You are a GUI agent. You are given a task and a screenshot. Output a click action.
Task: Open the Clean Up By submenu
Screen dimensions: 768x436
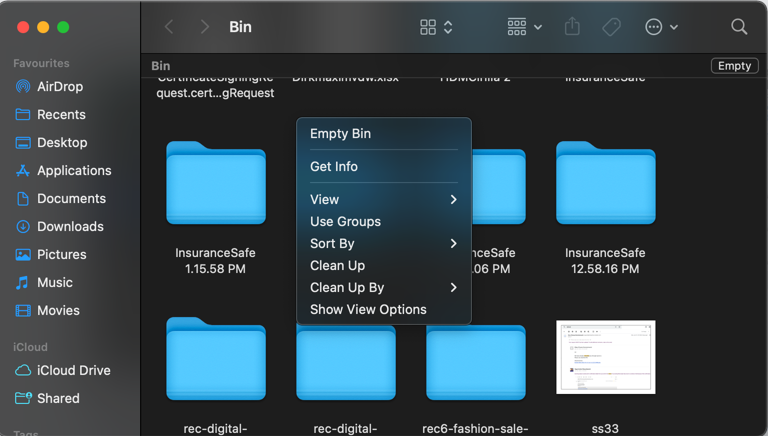pos(384,288)
